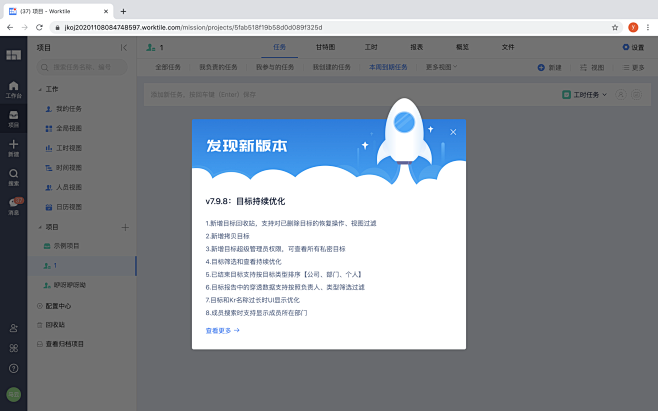The height and width of the screenshot is (411, 658).
Task: Bookmark this page with the star icon
Action: [x=615, y=27]
